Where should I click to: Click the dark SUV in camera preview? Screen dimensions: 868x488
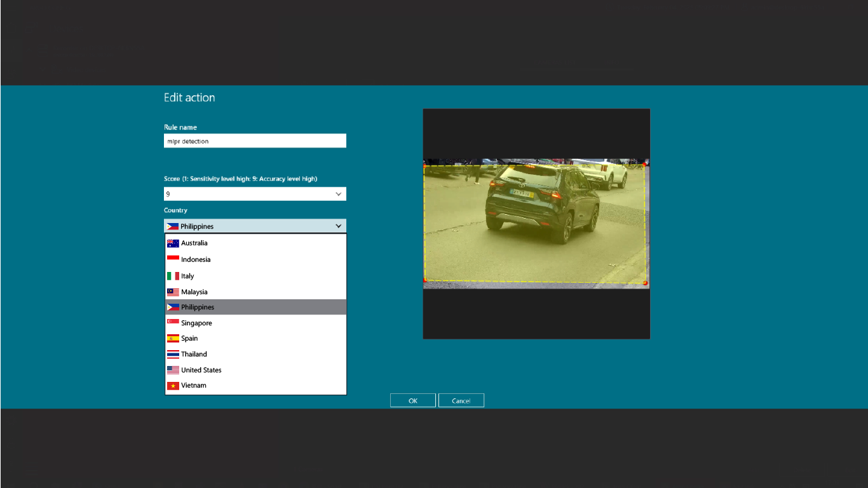coord(541,202)
